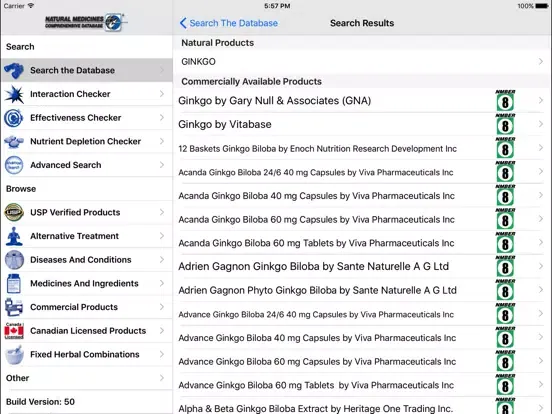
Task: Click Acanda Ginkgo Biloba 60 mg Tablets text
Action: click(316, 243)
